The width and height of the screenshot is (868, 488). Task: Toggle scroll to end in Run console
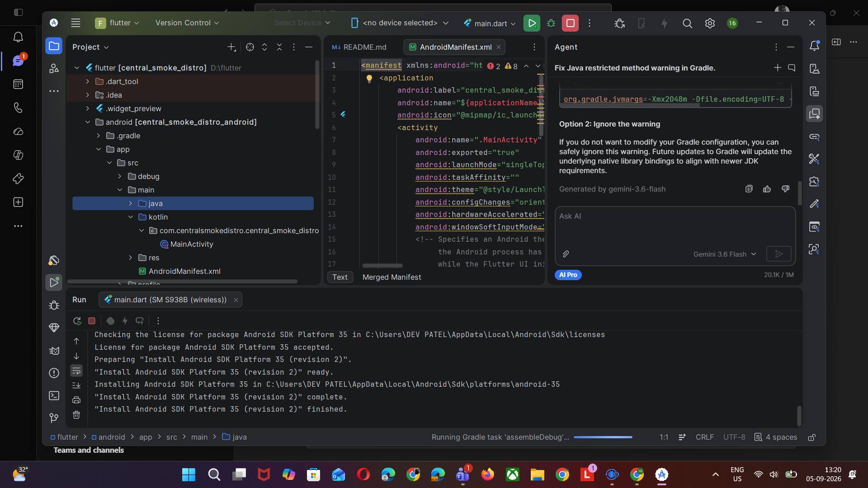tap(76, 385)
